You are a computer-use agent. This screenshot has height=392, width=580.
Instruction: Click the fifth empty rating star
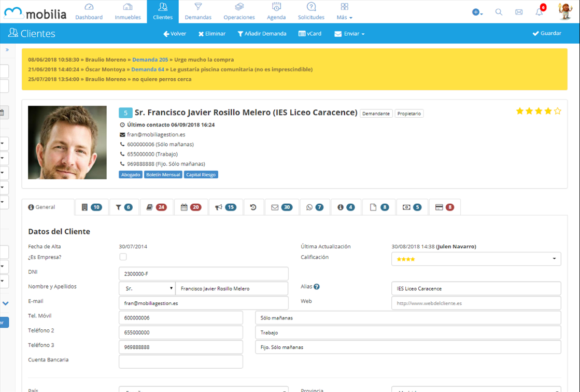[558, 111]
